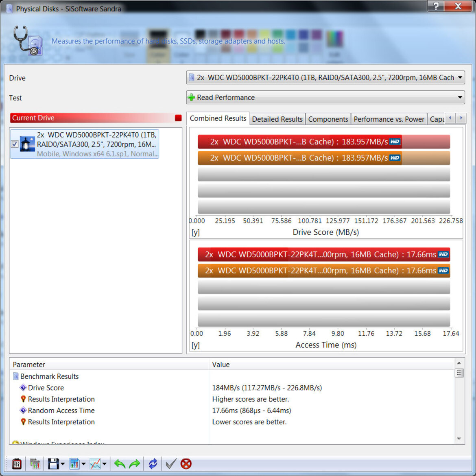Go back with the green left arrow
476x476 pixels.
[120, 463]
